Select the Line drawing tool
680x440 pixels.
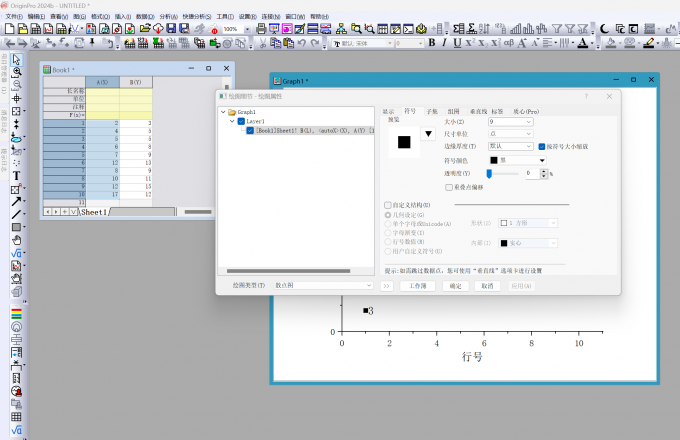(x=16, y=214)
